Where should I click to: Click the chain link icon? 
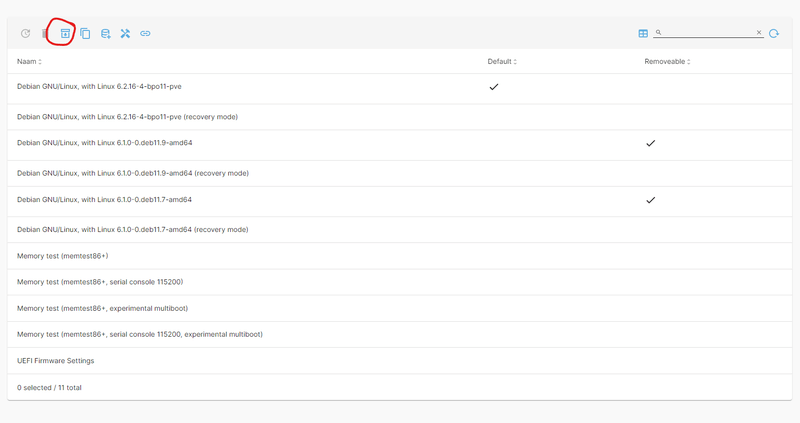tap(145, 33)
